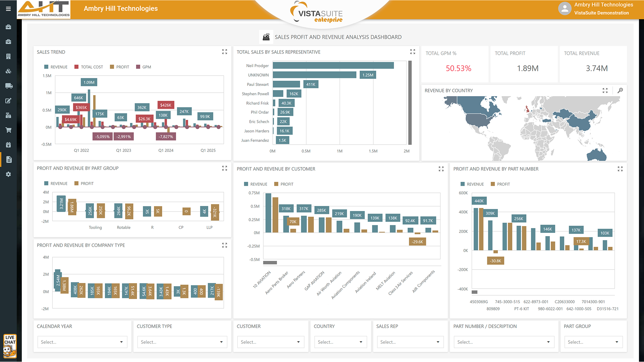Click the delivery truck sidebar icon
Viewport: 644px width, 362px height.
click(x=9, y=86)
